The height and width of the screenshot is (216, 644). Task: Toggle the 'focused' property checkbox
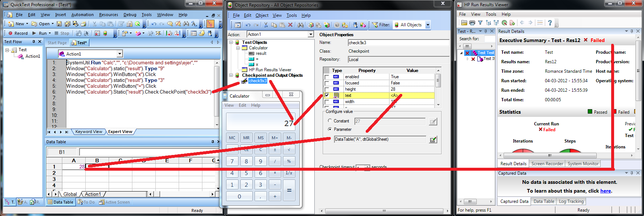(x=327, y=83)
